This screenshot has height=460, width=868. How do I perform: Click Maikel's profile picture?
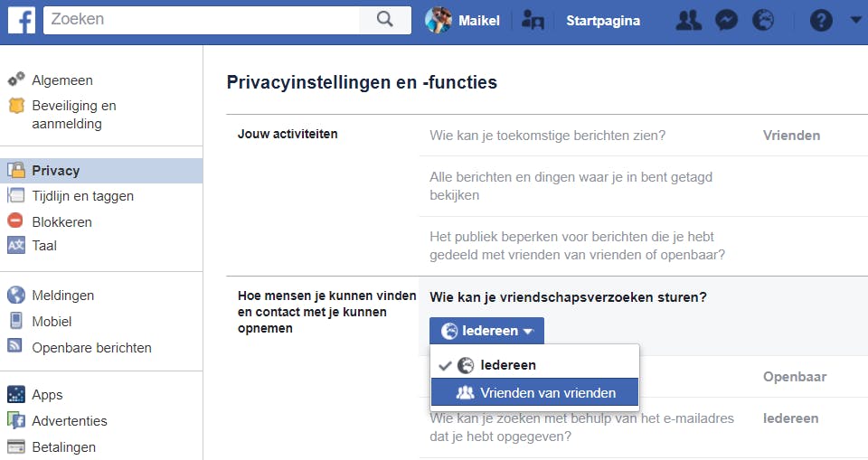pos(439,20)
